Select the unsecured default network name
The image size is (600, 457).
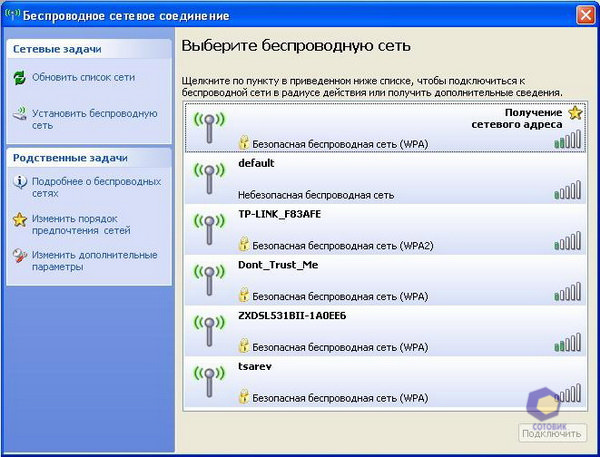(x=256, y=163)
